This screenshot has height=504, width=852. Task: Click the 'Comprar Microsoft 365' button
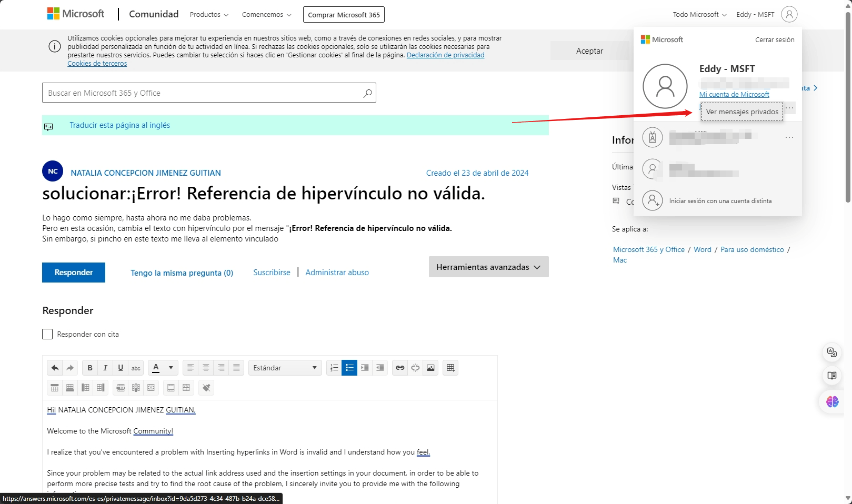[344, 15]
